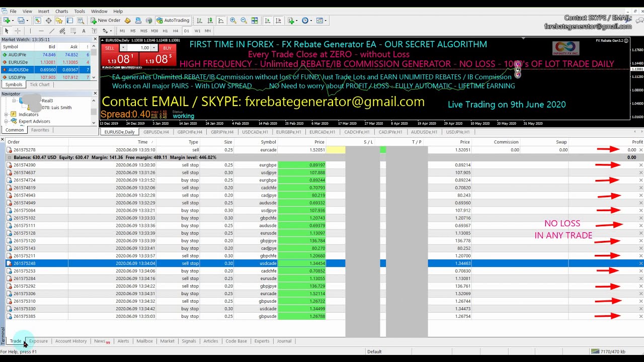Toggle Auto Scroll on the chart
Screen dimensions: 644x362
(267, 21)
